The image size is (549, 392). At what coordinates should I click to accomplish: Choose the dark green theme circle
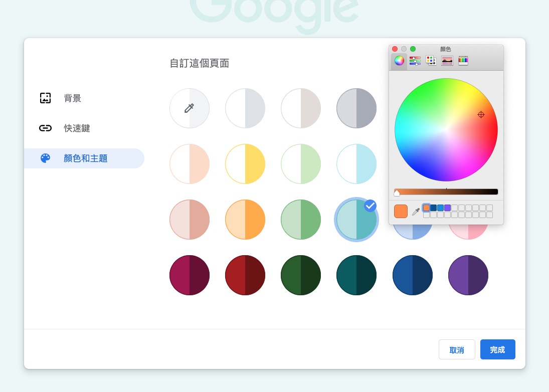[x=301, y=275]
